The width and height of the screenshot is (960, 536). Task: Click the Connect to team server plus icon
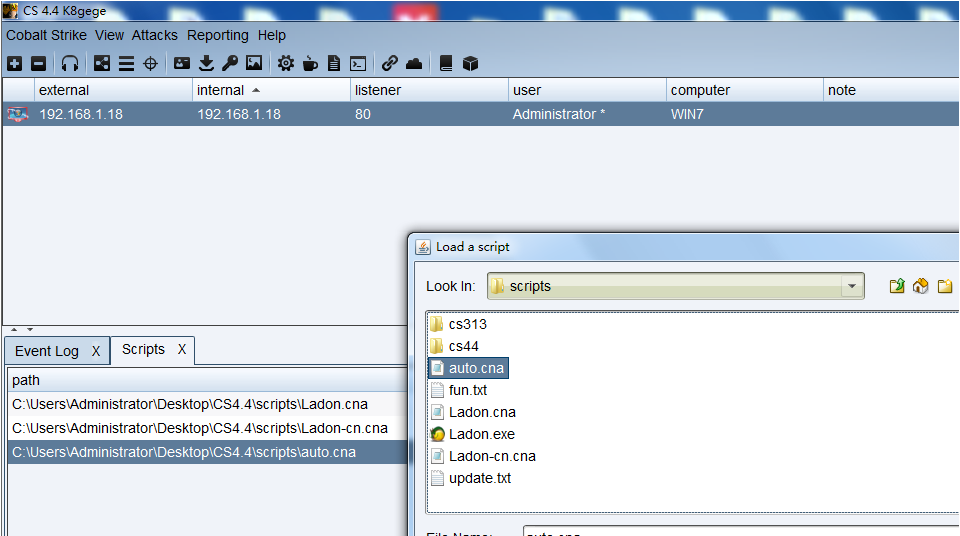point(15,63)
